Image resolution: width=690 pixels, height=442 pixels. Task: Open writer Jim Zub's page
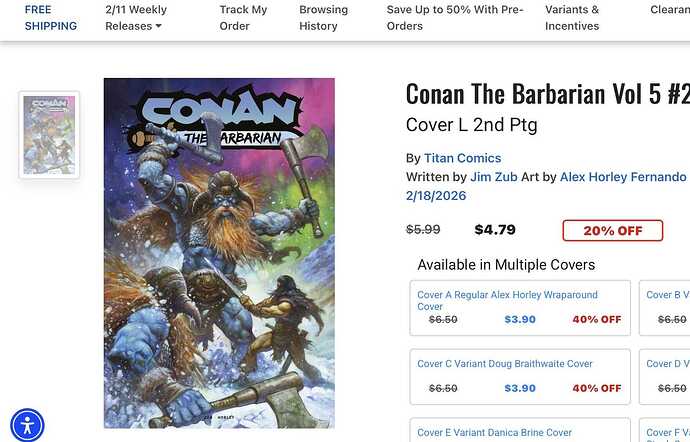tap(505, 177)
